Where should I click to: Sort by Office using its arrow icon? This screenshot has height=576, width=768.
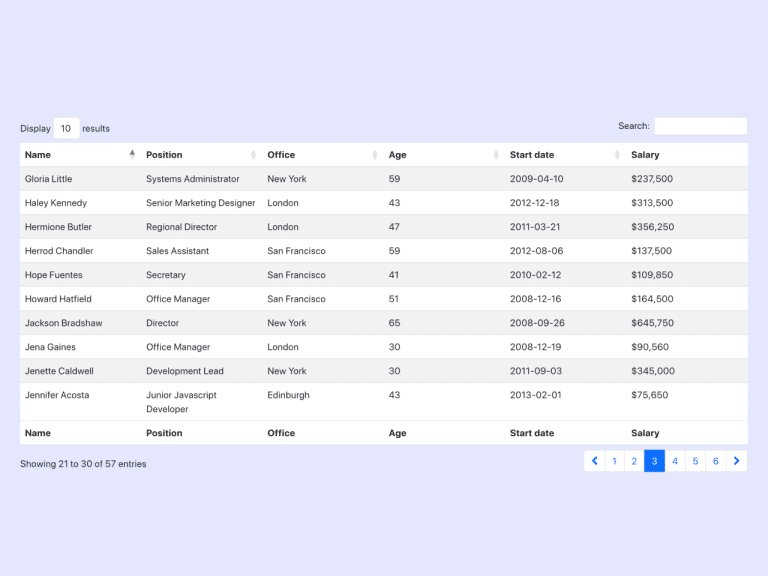[375, 155]
